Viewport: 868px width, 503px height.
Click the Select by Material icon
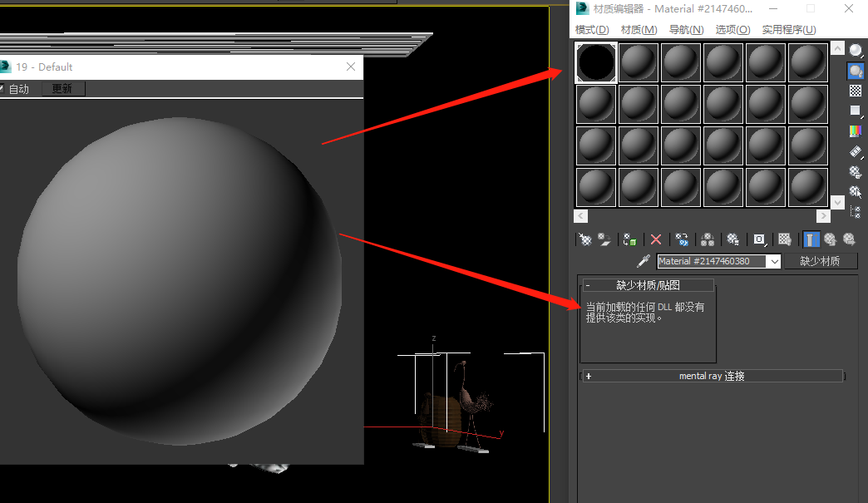(x=856, y=192)
